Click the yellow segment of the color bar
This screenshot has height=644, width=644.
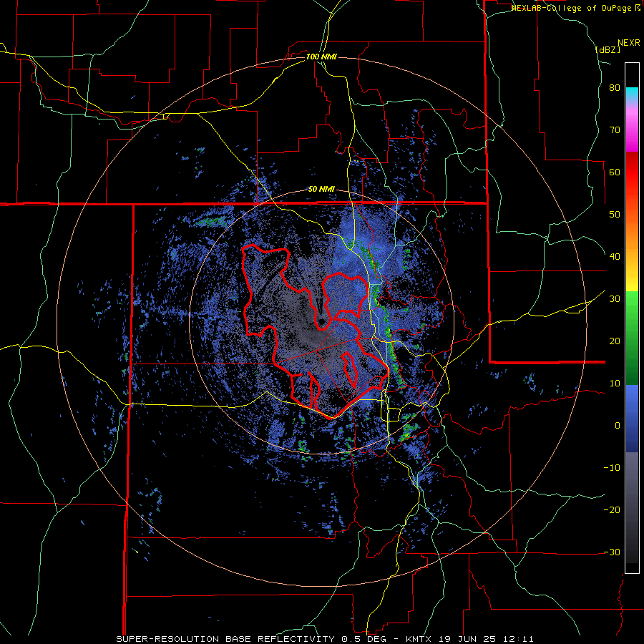tap(632, 277)
